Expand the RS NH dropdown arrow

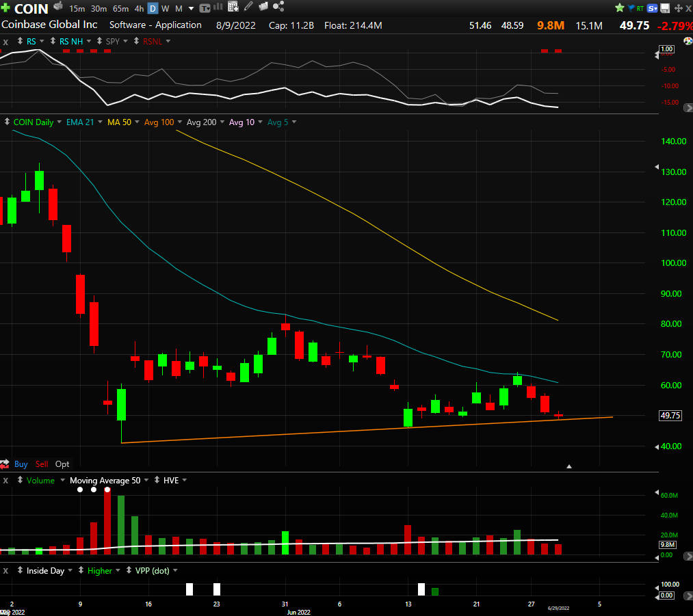pyautogui.click(x=89, y=41)
